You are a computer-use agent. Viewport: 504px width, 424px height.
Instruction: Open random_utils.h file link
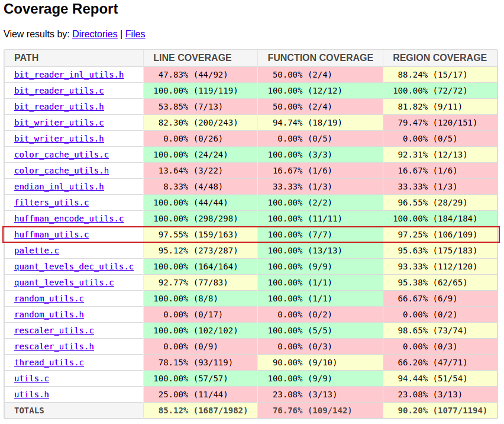(x=49, y=314)
